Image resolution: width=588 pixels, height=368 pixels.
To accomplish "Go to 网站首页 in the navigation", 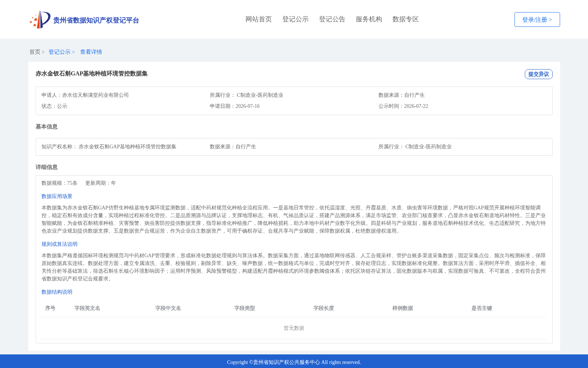I will 259,19.
